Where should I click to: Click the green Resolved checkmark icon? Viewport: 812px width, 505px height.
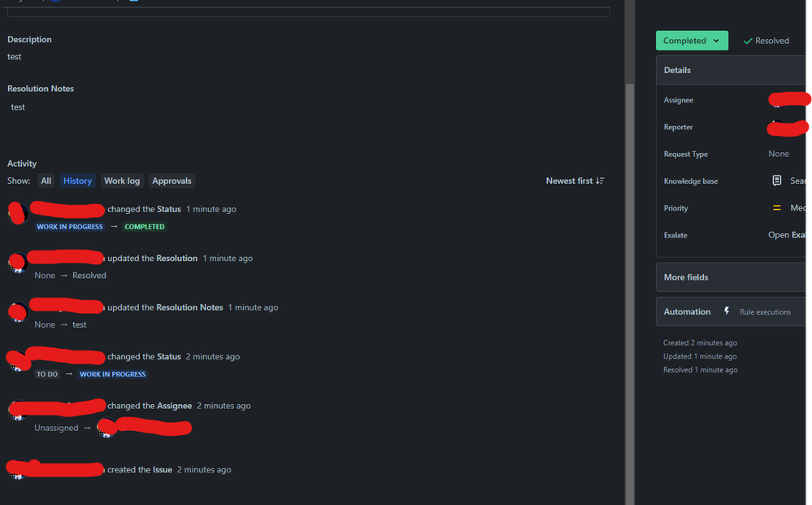(x=747, y=41)
